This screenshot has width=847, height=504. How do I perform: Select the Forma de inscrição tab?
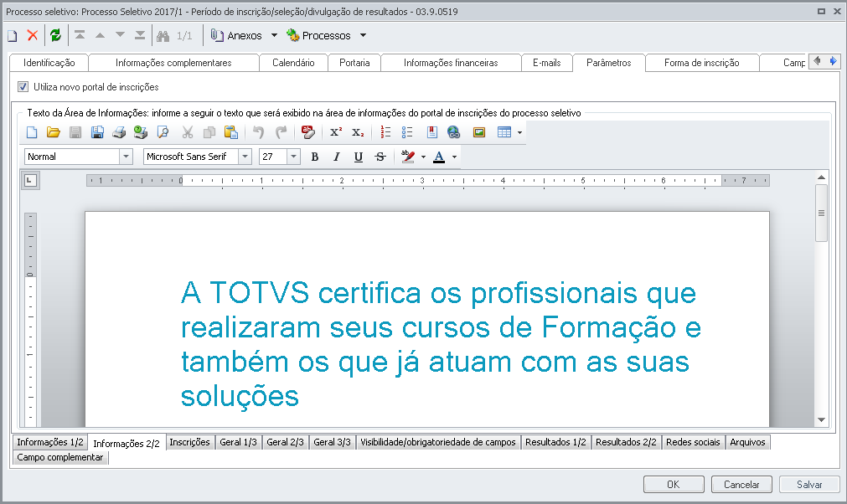coord(702,63)
